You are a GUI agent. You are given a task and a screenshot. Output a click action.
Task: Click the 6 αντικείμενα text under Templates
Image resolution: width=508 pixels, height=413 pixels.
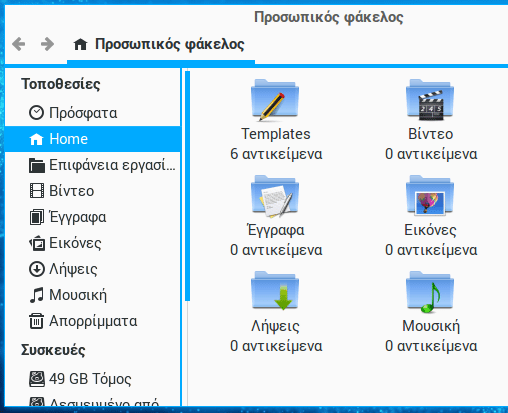click(276, 154)
